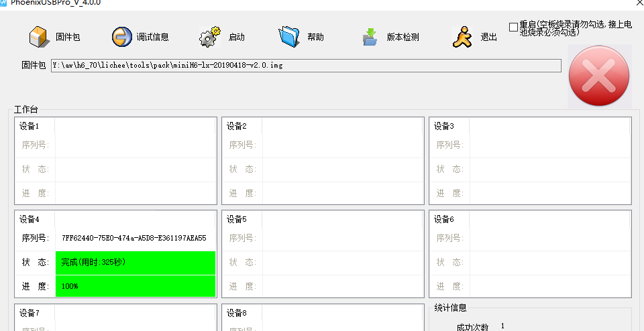This screenshot has width=644, height=331.
Task: Select the 设备2 device panel header
Action: click(237, 126)
